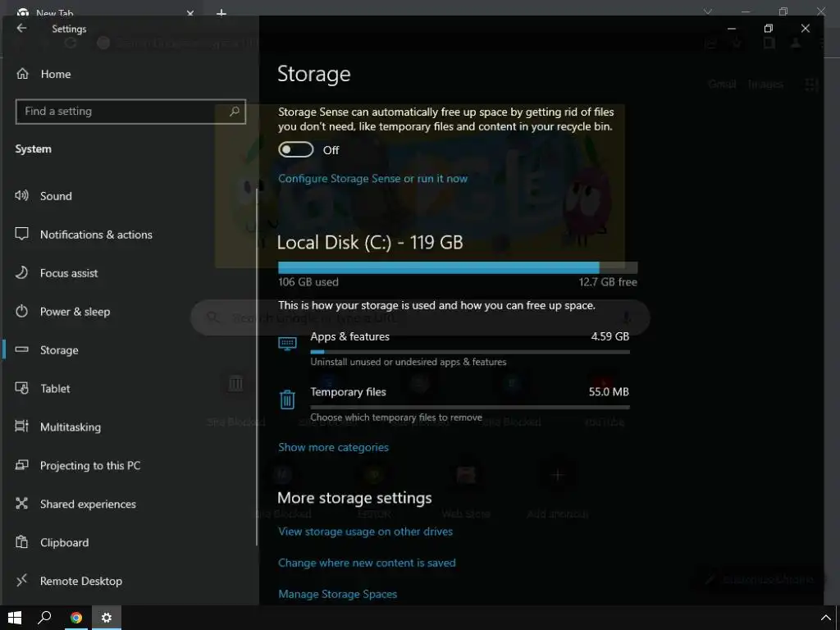This screenshot has height=630, width=840.
Task: Click Configure Storage Sense or run it now
Action: (x=373, y=178)
